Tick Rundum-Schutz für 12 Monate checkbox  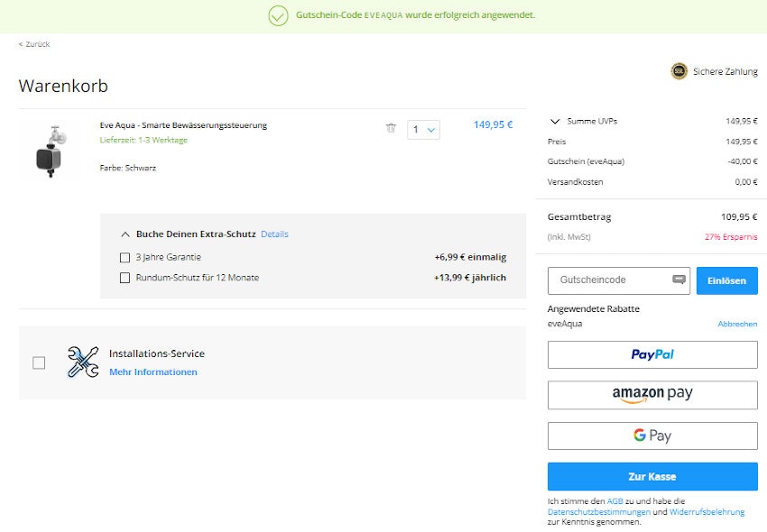125,278
